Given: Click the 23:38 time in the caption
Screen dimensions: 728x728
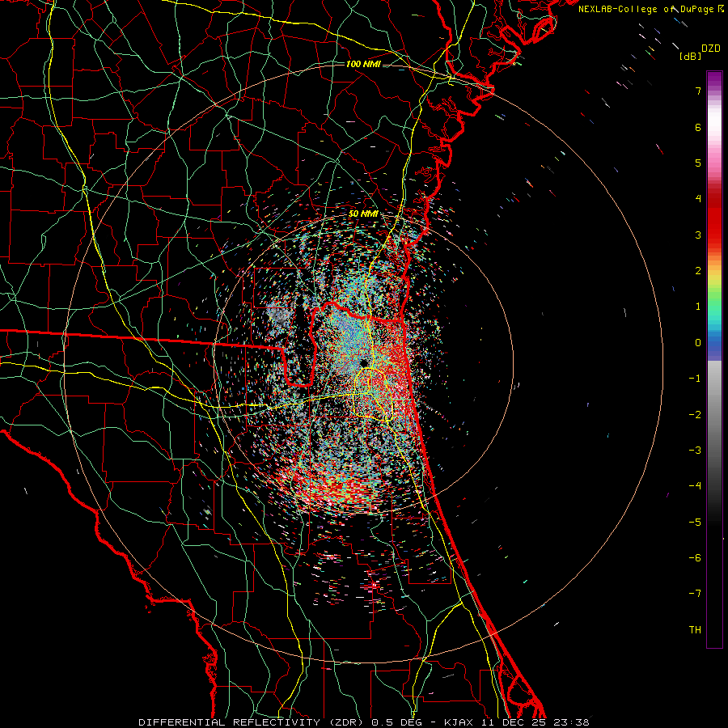Looking at the screenshot, I should [x=574, y=722].
